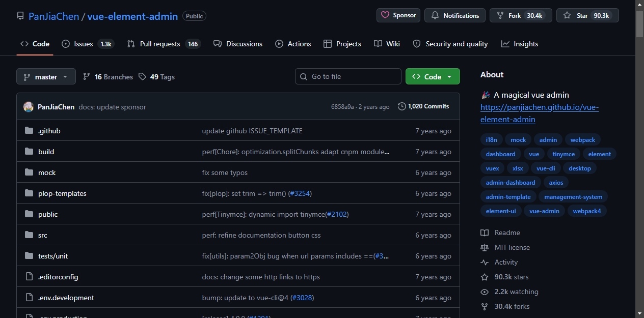Click the PanJiaChen avatar in commit row
Screen dimensions: 644x318
coord(29,107)
